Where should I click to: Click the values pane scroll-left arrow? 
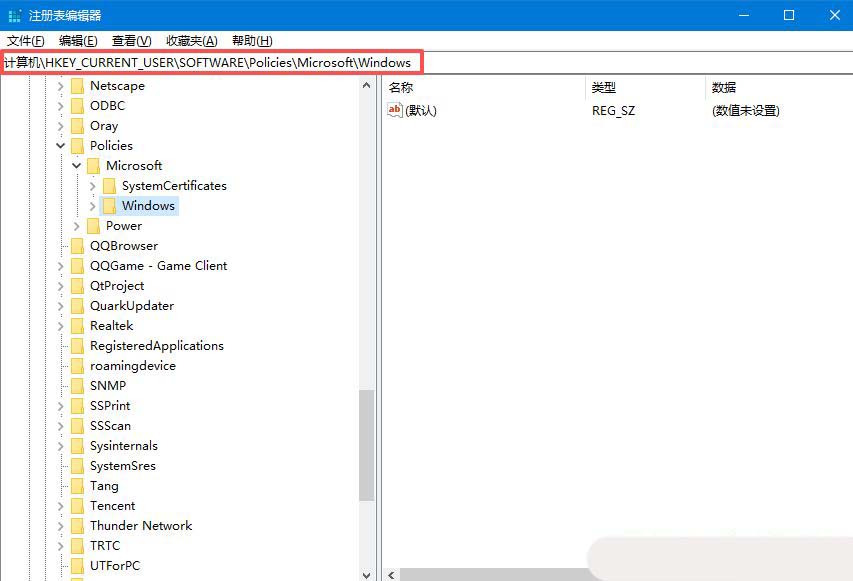tap(392, 575)
